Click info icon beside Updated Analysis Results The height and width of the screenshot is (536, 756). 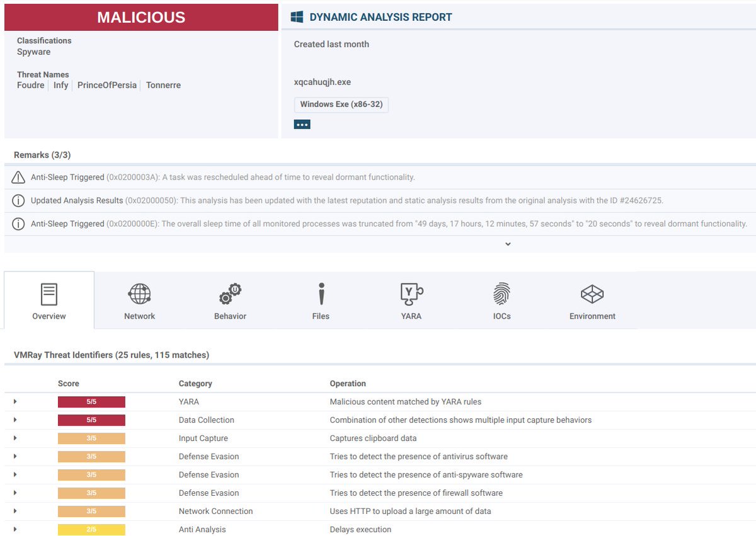click(19, 201)
